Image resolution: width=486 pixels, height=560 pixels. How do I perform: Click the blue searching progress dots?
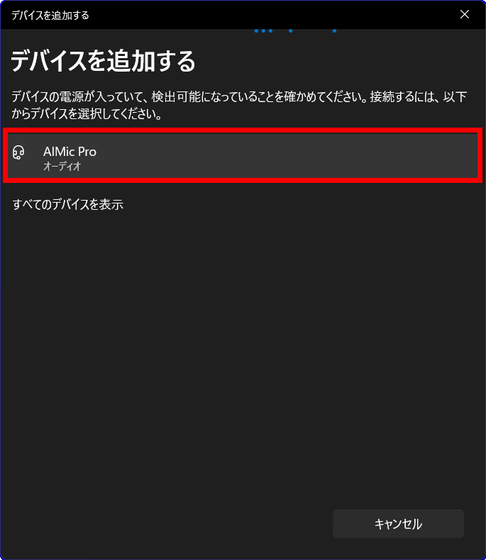click(295, 31)
